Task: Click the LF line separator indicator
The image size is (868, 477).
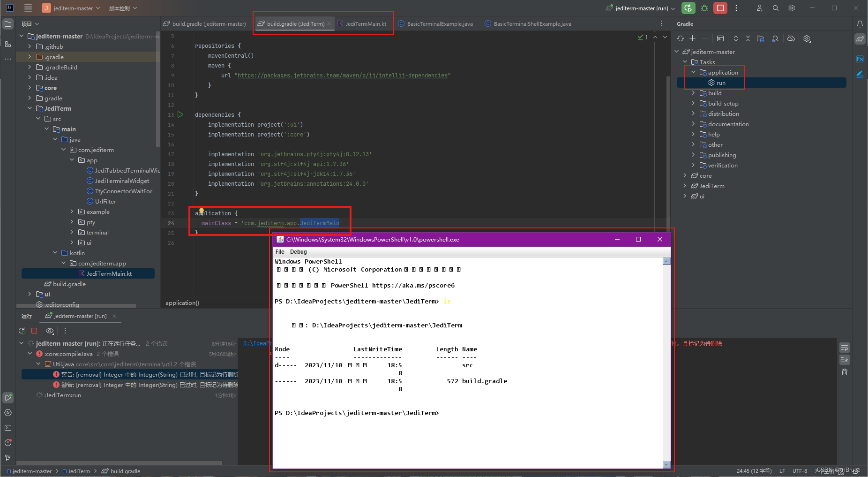Action: coord(782,471)
